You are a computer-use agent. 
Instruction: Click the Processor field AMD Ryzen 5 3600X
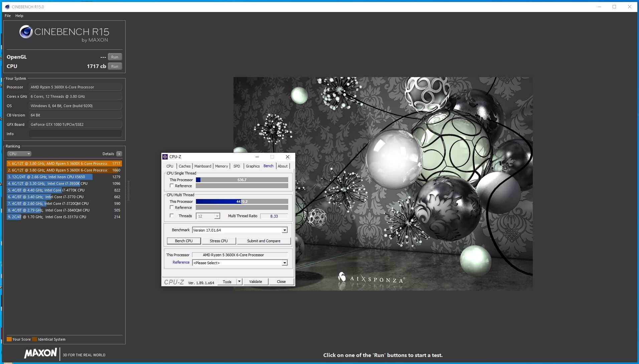[x=75, y=87]
